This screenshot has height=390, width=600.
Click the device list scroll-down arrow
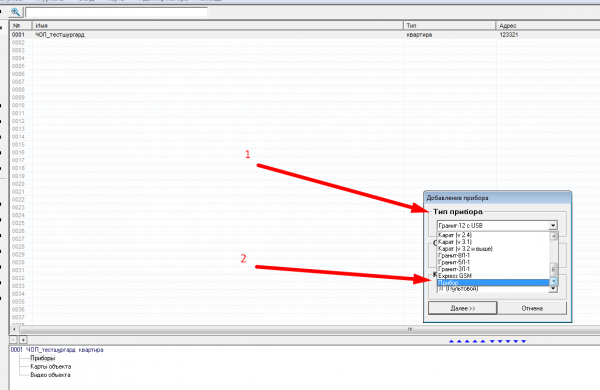(x=554, y=282)
